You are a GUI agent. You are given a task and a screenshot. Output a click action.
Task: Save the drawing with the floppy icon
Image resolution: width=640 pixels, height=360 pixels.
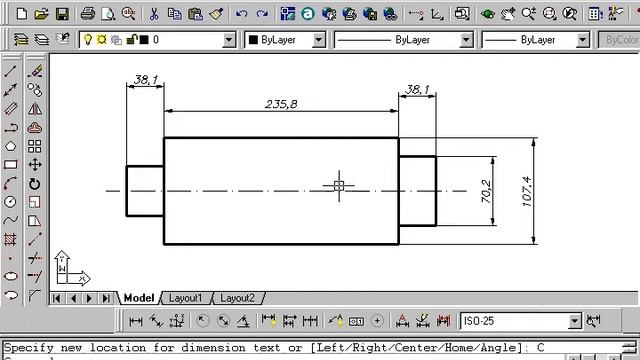click(x=62, y=14)
